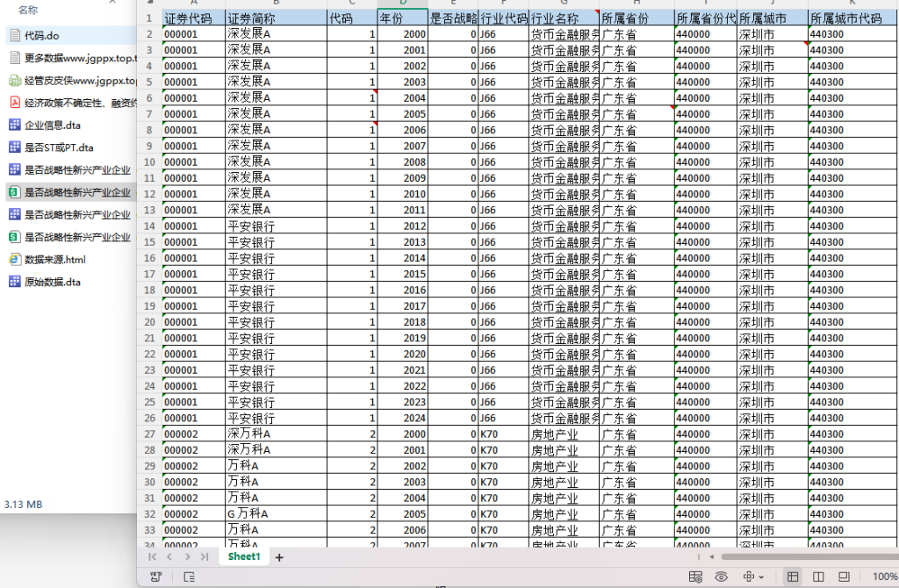Click the crosshair reading-layout icon
This screenshot has width=899, height=588.
pyautogui.click(x=748, y=577)
